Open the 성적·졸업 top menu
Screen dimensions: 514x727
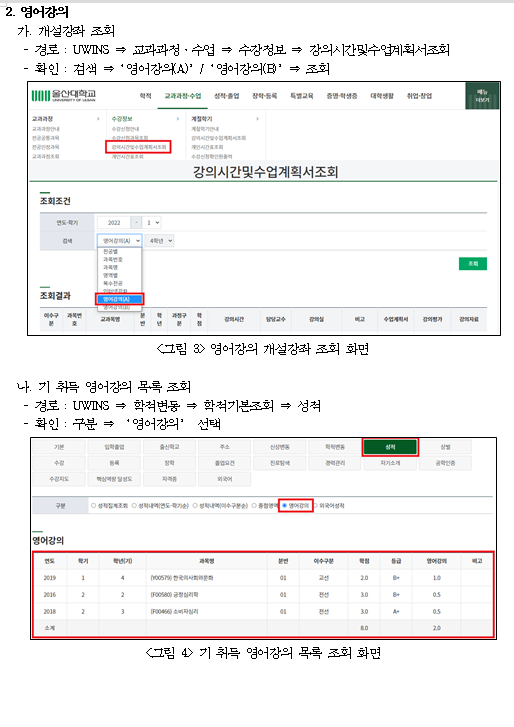pos(226,96)
